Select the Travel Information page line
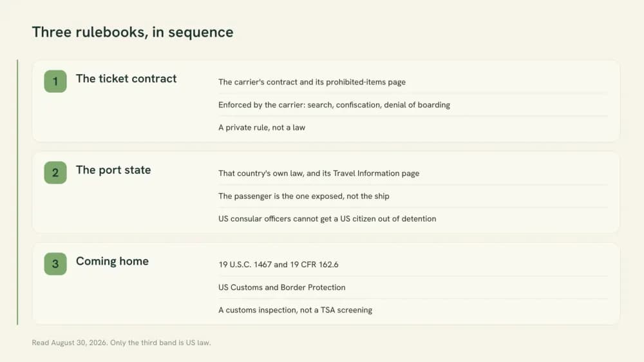Viewport: 644px width, 362px height. [x=319, y=173]
